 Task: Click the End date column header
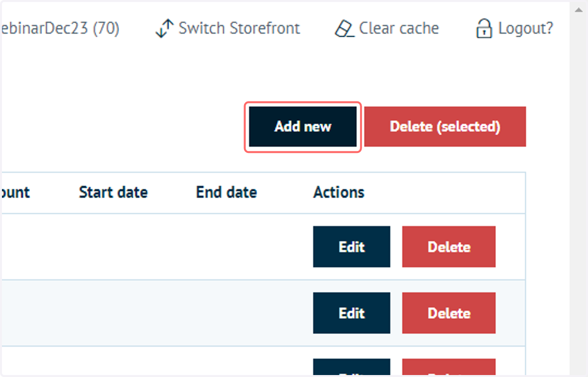pos(226,192)
